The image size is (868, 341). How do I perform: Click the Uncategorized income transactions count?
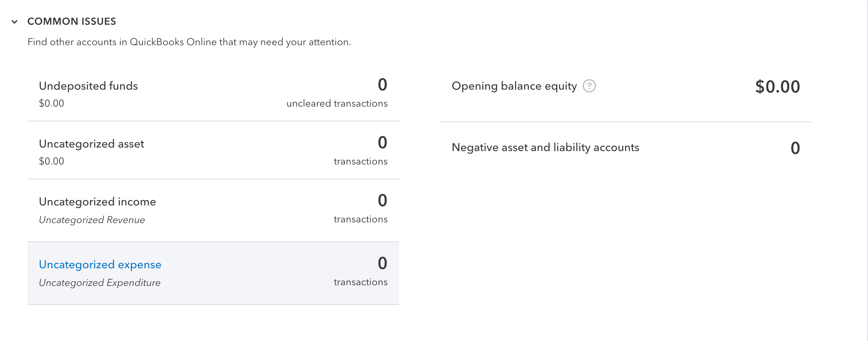point(383,201)
